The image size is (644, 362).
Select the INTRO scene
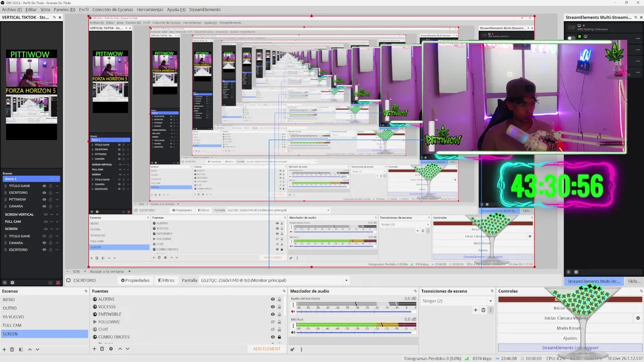tap(44, 300)
